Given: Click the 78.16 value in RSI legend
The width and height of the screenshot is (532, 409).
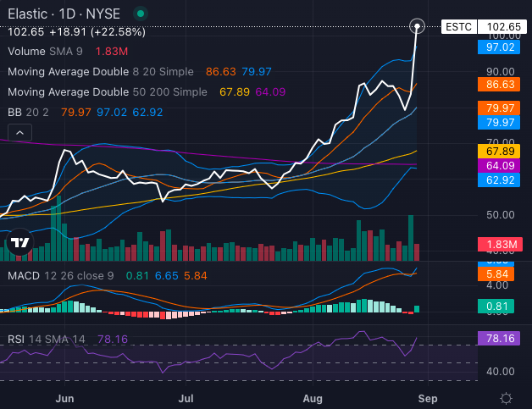Looking at the screenshot, I should (113, 339).
